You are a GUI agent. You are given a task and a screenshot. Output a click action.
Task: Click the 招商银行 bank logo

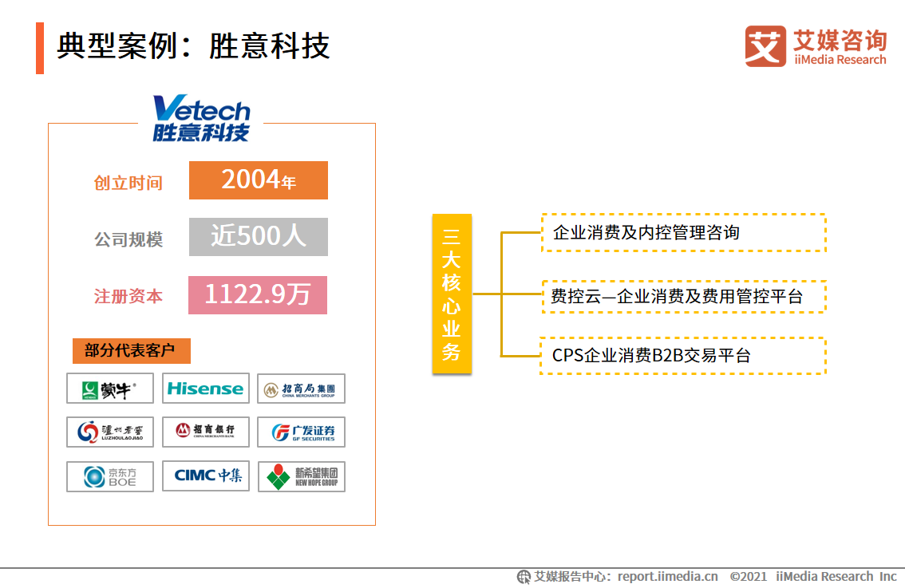(x=205, y=432)
